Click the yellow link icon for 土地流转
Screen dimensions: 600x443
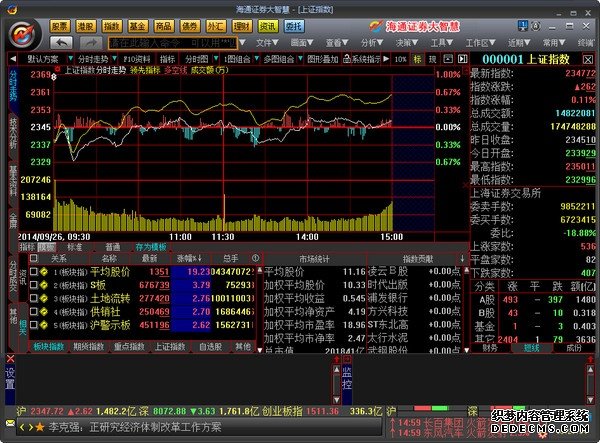(x=44, y=298)
